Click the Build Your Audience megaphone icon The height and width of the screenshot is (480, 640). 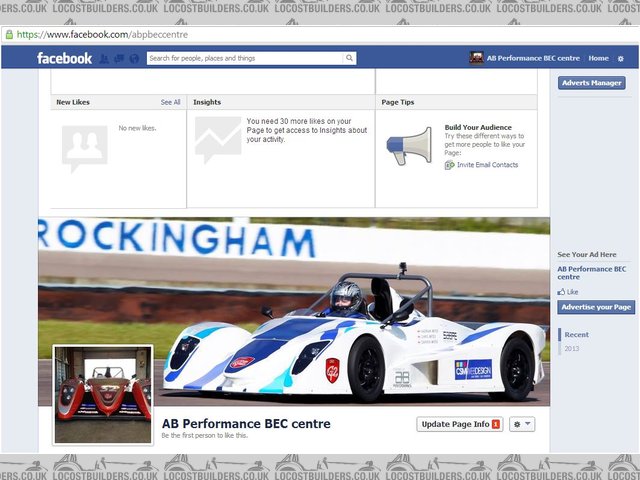[x=409, y=145]
